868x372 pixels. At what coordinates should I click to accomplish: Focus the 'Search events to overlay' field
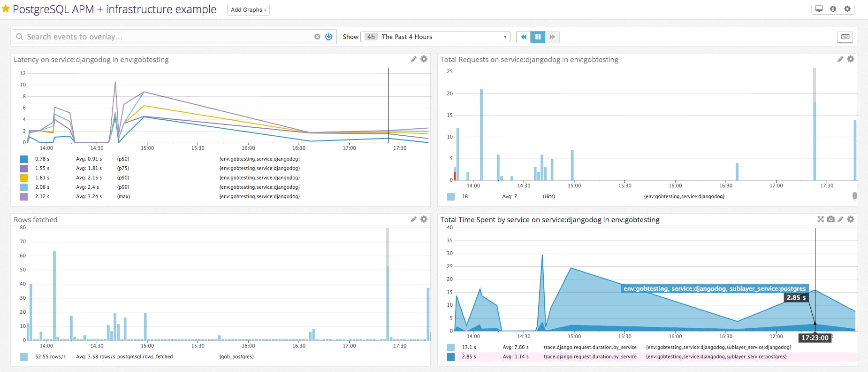coord(164,37)
